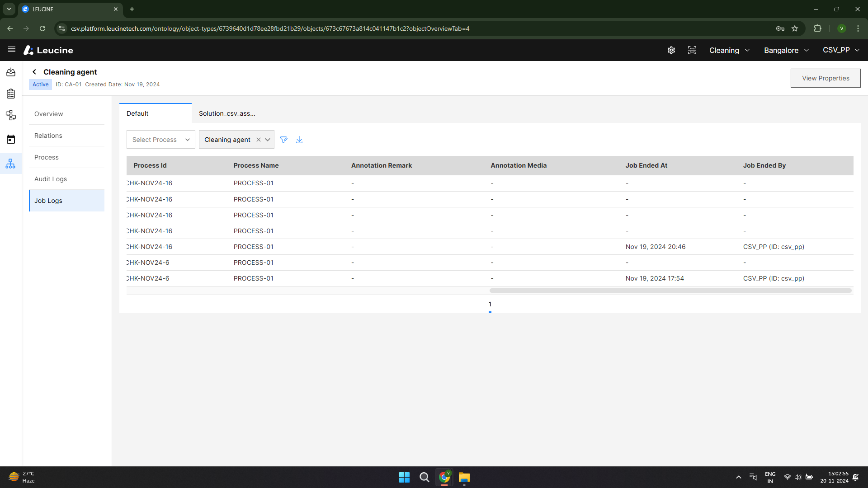Open Chrome profile avatar
The height and width of the screenshot is (488, 868).
(x=842, y=28)
